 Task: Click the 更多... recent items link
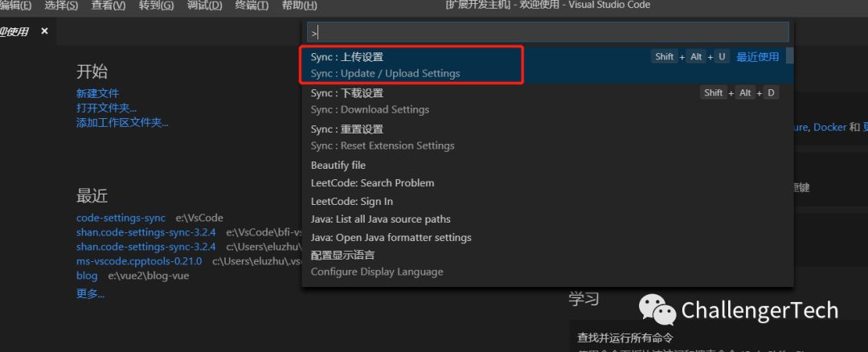coord(90,294)
